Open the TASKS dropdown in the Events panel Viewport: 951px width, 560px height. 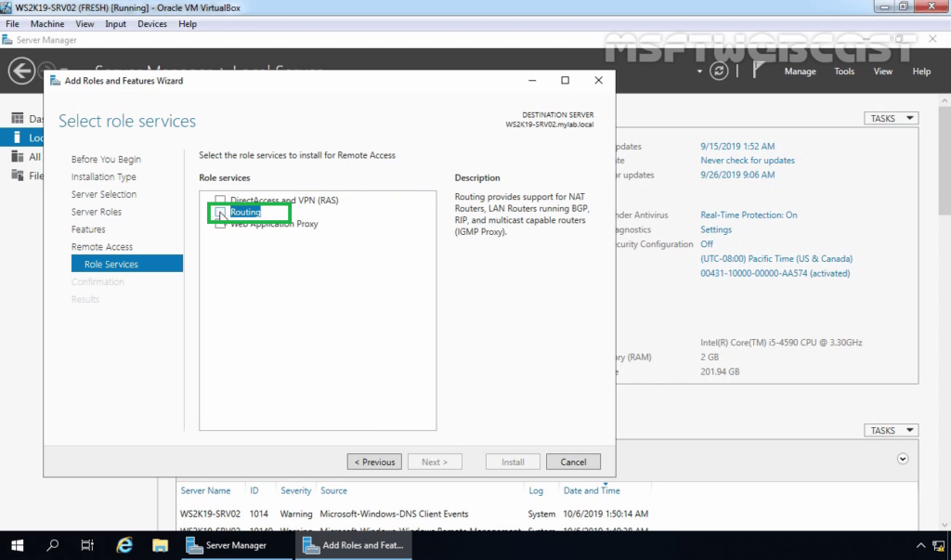click(892, 430)
